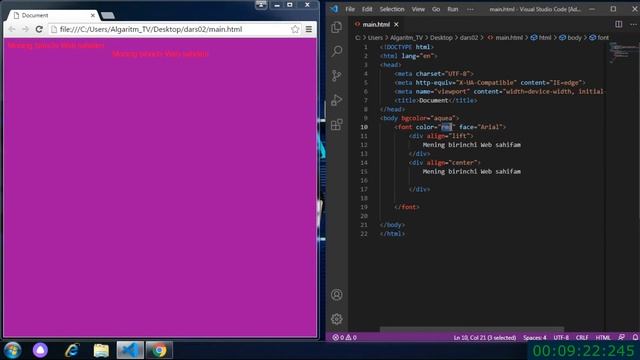Expand the hidden menus ellipsis in menu bar

pyautogui.click(x=470, y=9)
